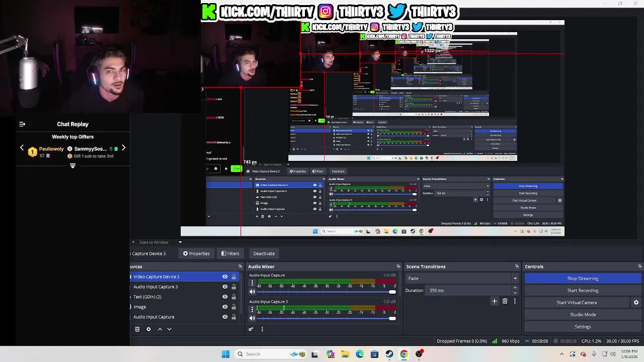The width and height of the screenshot is (644, 362).
Task: Open the Audio Mixer advanced audio properties gears
Action: [251, 329]
